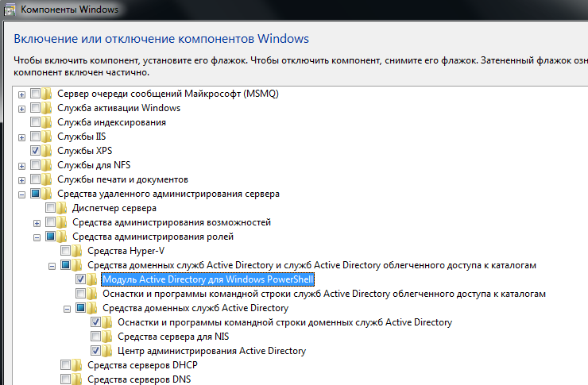Click the folder icon beside Средства серверов DHCP
This screenshot has width=588, height=385.
(78, 365)
